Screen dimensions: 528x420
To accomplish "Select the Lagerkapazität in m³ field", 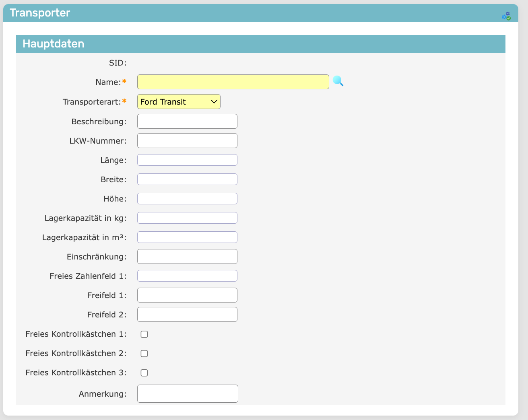I will coord(187,237).
